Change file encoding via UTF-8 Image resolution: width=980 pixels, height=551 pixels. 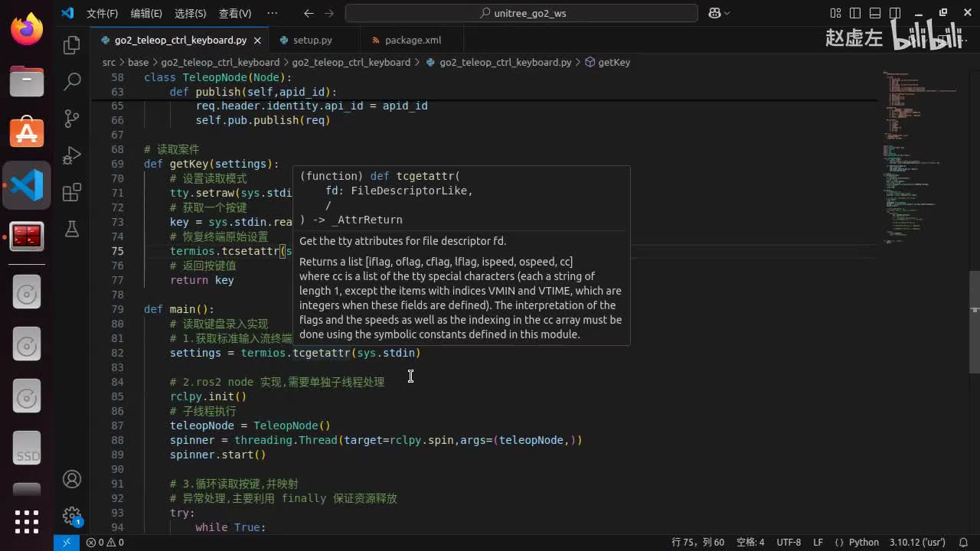coord(789,543)
